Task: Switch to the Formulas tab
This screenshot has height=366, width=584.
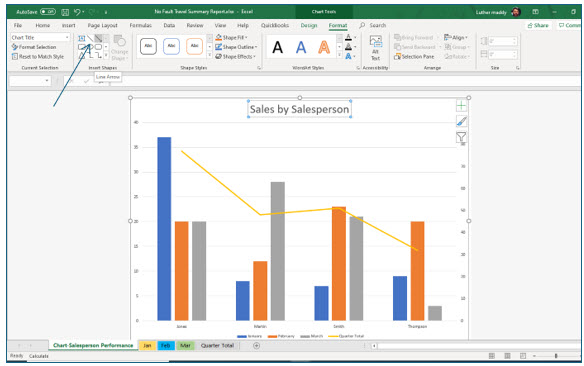Action: [x=140, y=25]
